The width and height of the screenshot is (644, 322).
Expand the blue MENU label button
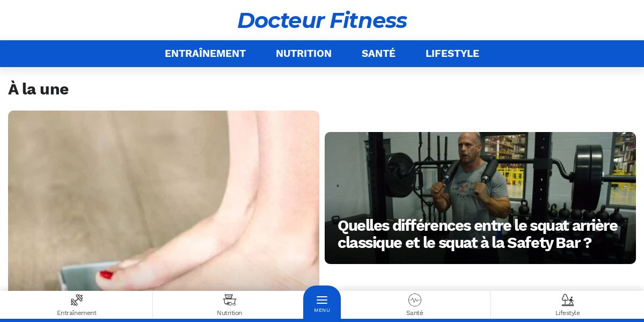(322, 310)
